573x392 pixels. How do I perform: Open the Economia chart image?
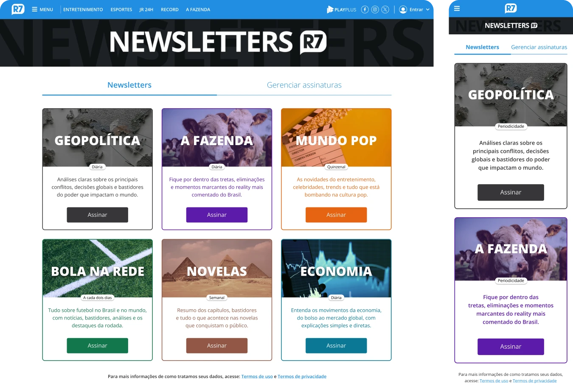(336, 268)
